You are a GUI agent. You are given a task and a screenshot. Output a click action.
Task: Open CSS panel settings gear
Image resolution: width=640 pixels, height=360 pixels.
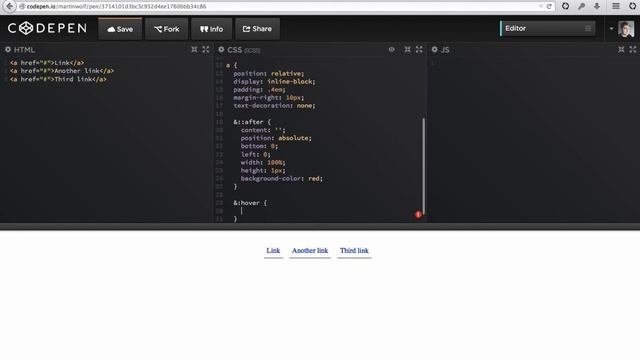[221, 49]
